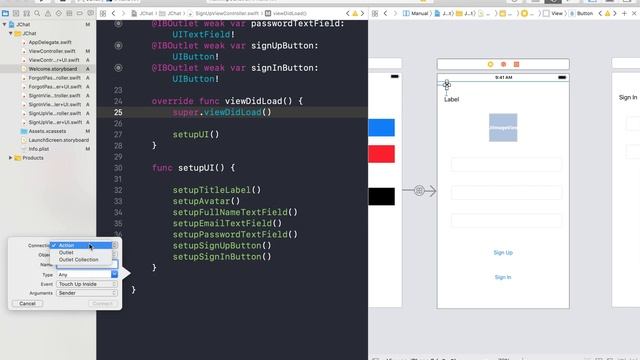Select the yellow View Controller icon in scene dock
The image size is (640, 360).
490,64
